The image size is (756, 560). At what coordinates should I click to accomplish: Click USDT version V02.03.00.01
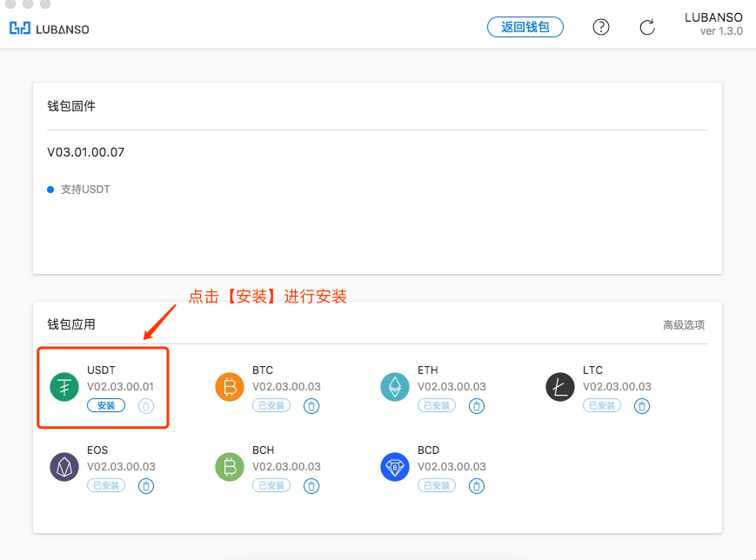[121, 386]
